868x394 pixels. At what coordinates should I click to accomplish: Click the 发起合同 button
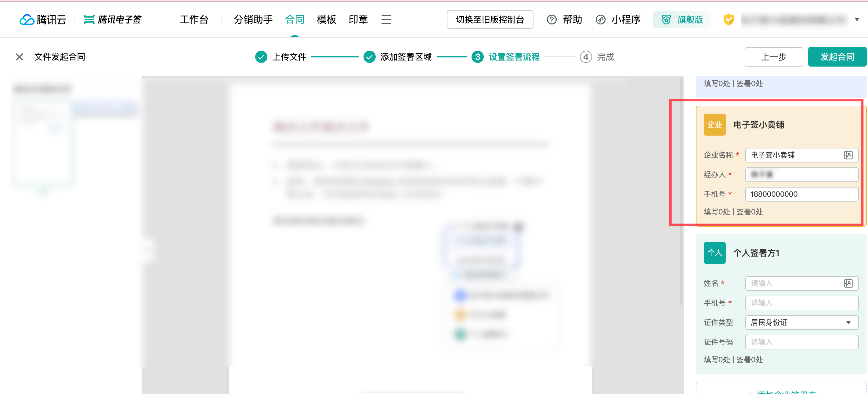[837, 57]
